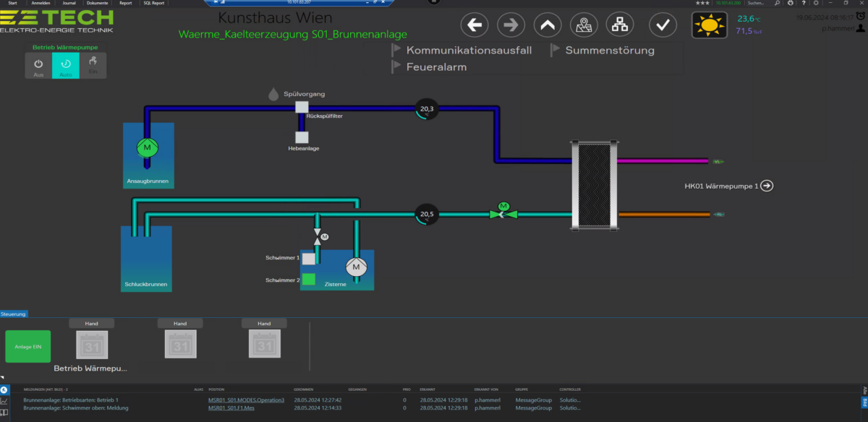
Task: Open MSR01_S01.MODES.Operation3 position link
Action: click(246, 400)
